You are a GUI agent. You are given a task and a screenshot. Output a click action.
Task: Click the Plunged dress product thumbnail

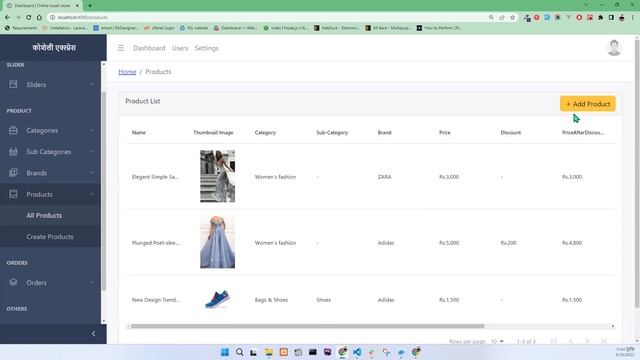217,242
